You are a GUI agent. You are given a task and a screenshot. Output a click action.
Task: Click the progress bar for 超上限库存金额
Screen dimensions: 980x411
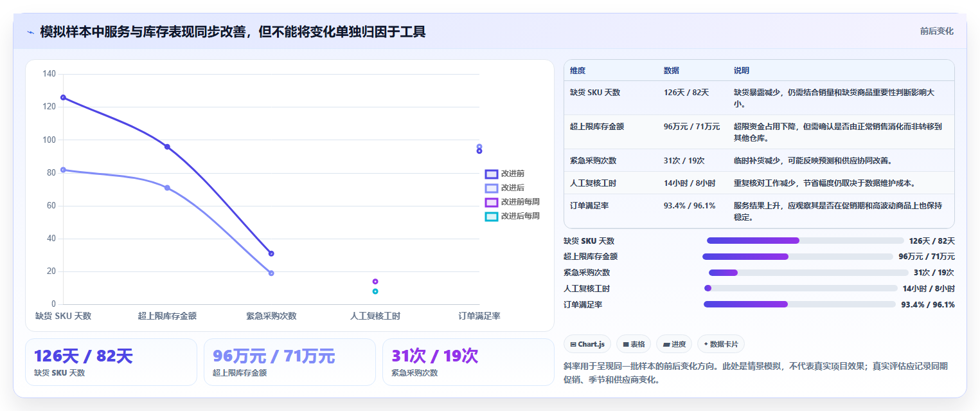coord(798,257)
